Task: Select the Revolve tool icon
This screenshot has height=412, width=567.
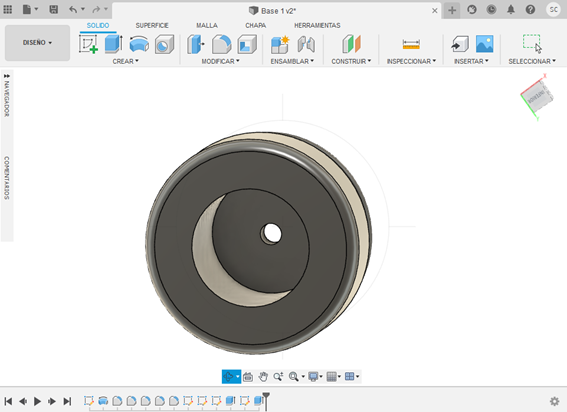Action: [x=139, y=44]
